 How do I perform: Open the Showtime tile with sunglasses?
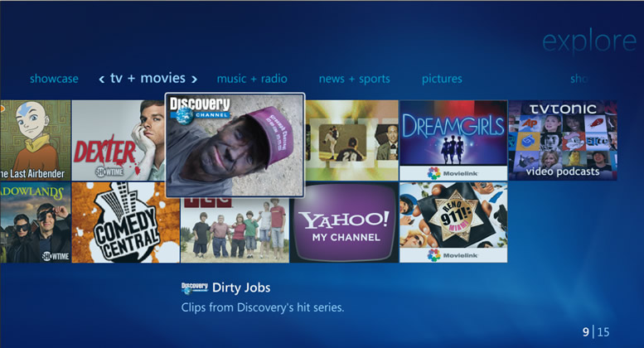[35, 223]
